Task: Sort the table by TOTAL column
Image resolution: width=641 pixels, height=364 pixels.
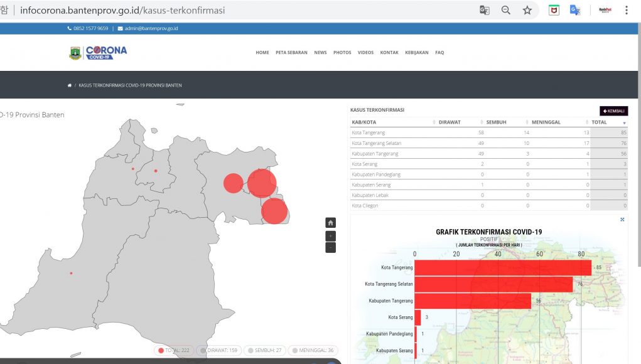Action: pyautogui.click(x=599, y=122)
